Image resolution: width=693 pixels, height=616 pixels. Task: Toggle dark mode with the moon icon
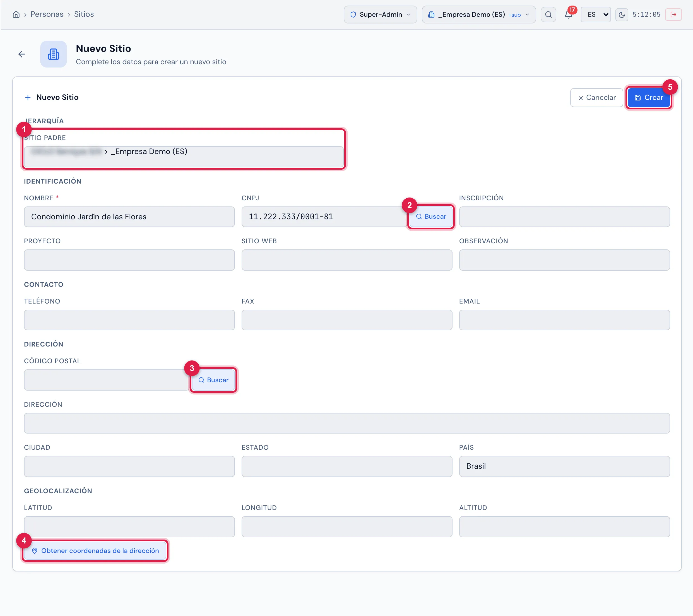point(622,15)
